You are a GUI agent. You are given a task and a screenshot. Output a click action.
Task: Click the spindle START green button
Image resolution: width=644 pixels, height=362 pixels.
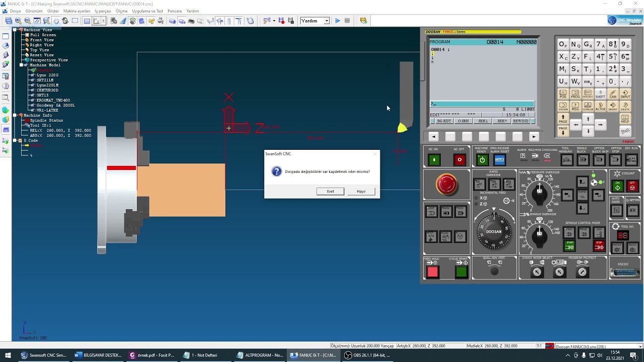tap(570, 246)
